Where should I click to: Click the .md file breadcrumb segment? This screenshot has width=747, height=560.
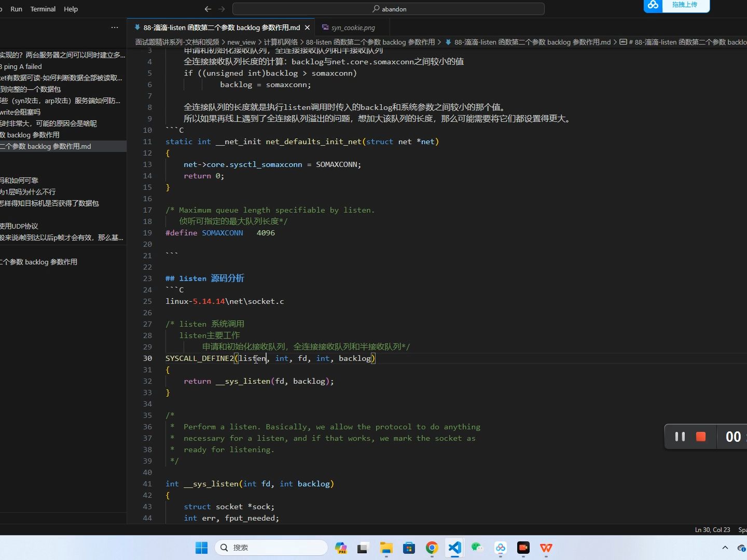coord(528,42)
